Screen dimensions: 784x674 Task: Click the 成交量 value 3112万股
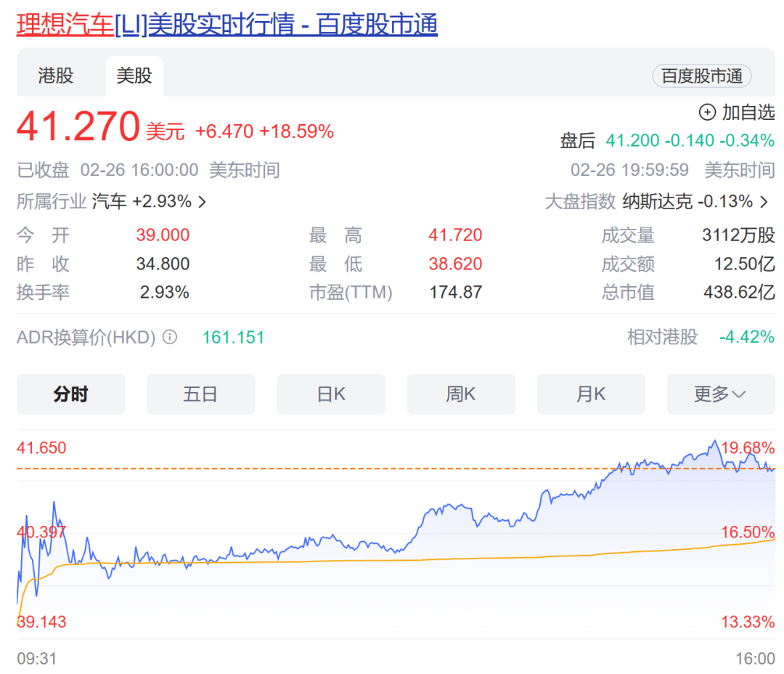(738, 235)
